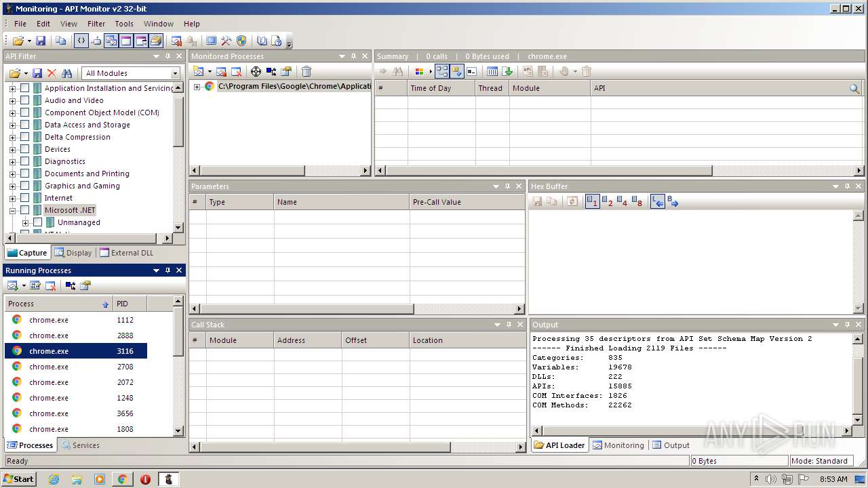
Task: Click the trash icon in Monitored Processes
Action: click(x=307, y=71)
